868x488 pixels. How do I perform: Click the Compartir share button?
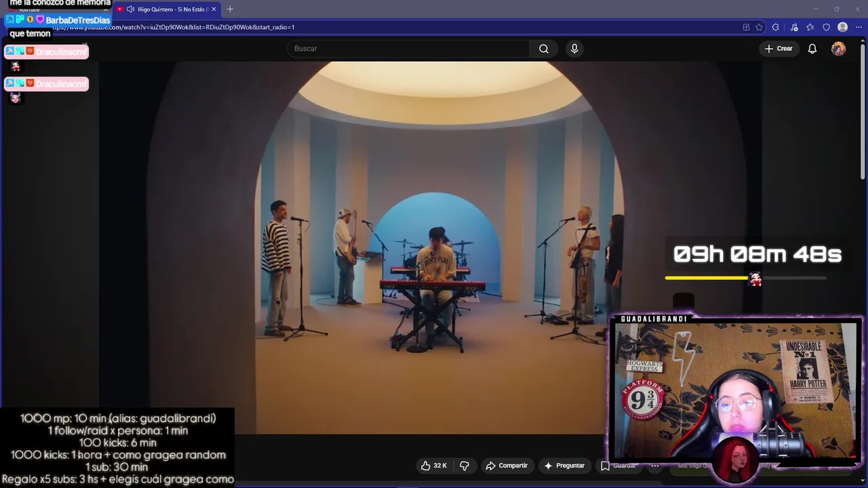point(507,466)
